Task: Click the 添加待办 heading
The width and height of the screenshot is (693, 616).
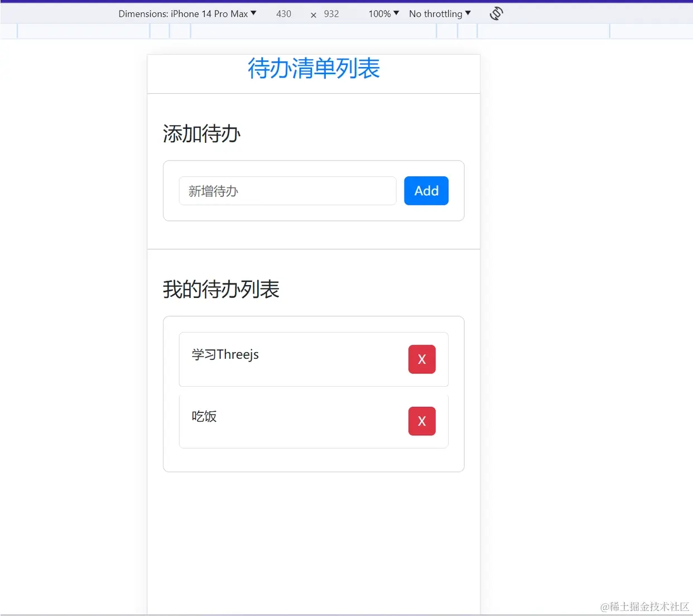Action: click(201, 134)
